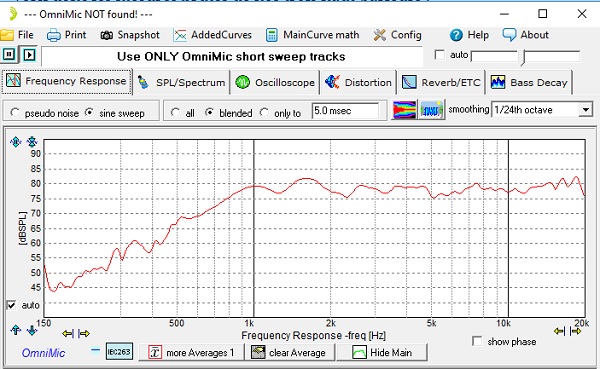Take a Snapshot of the graph
600x369 pixels.
pos(130,35)
